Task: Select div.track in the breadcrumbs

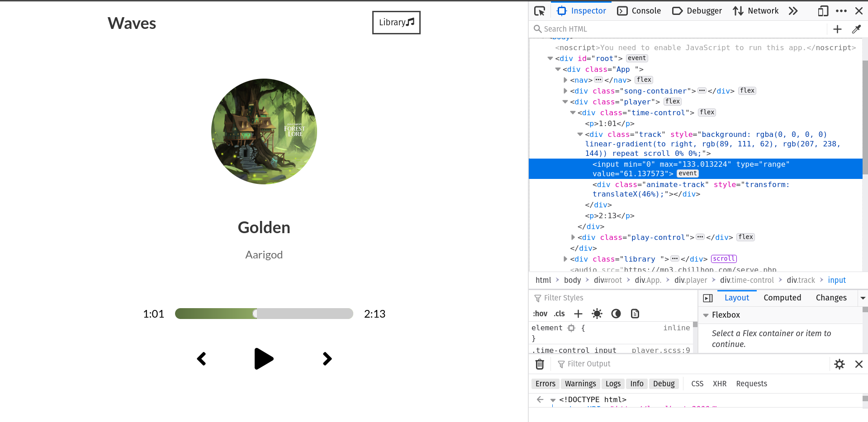Action: pos(801,280)
